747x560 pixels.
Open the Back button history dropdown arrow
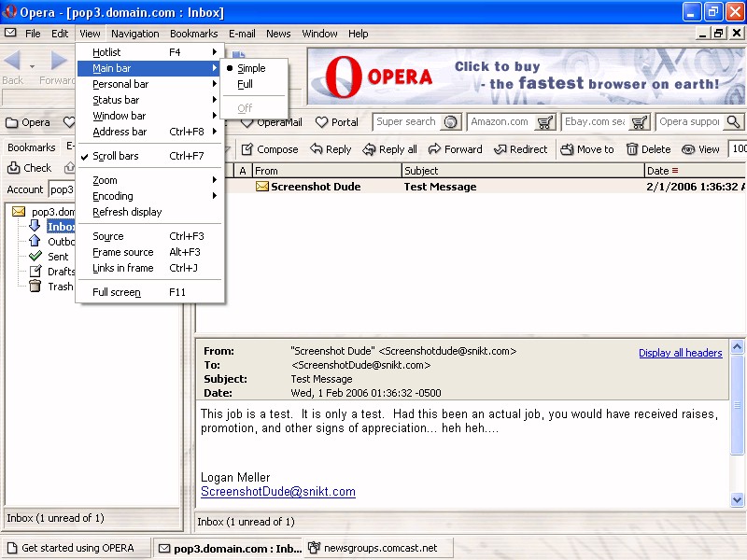[32, 66]
